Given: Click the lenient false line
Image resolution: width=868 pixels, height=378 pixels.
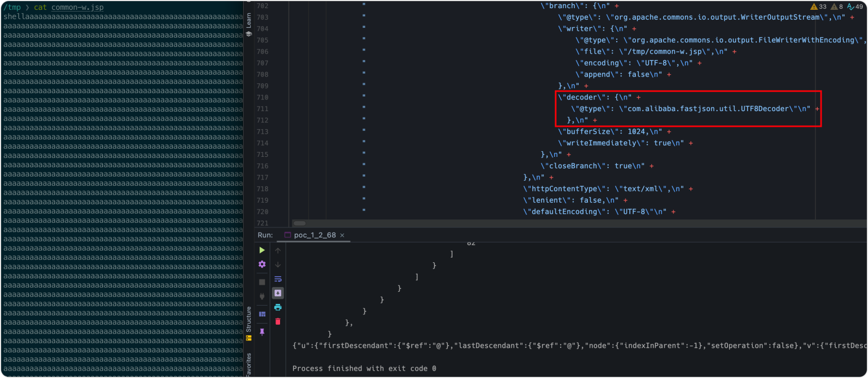Looking at the screenshot, I should [x=575, y=200].
